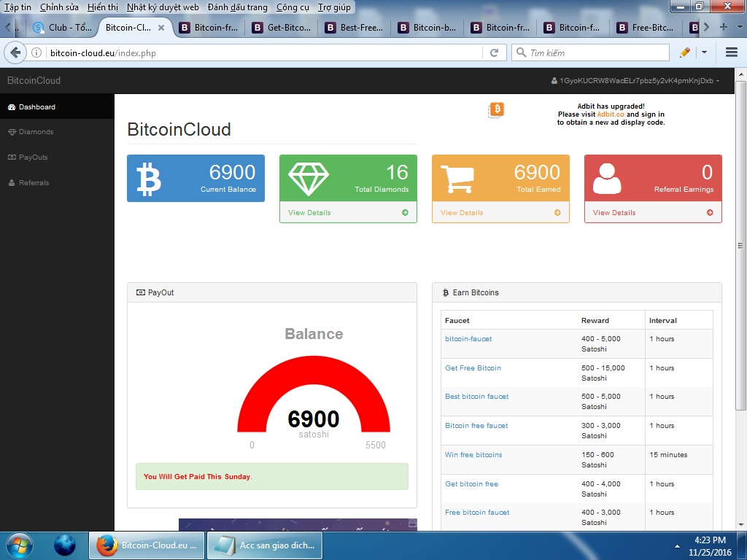Switch to the Get-Bitco... tab
The width and height of the screenshot is (747, 560).
[282, 28]
